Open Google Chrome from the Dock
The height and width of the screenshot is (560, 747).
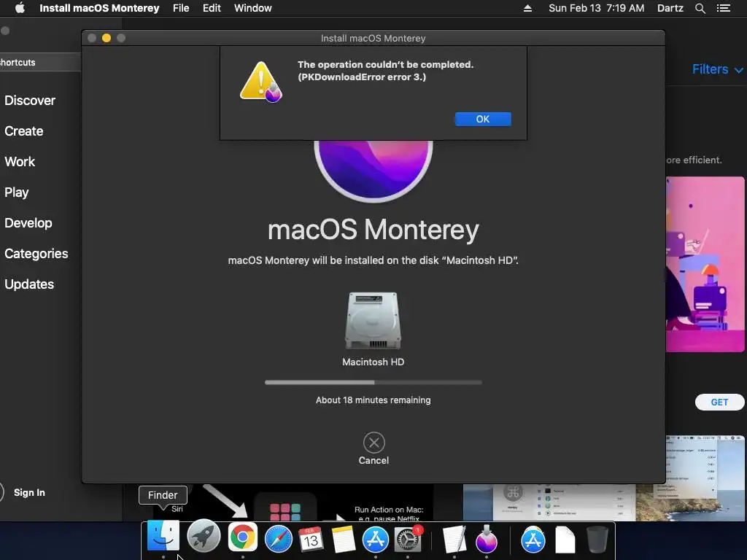(x=242, y=537)
